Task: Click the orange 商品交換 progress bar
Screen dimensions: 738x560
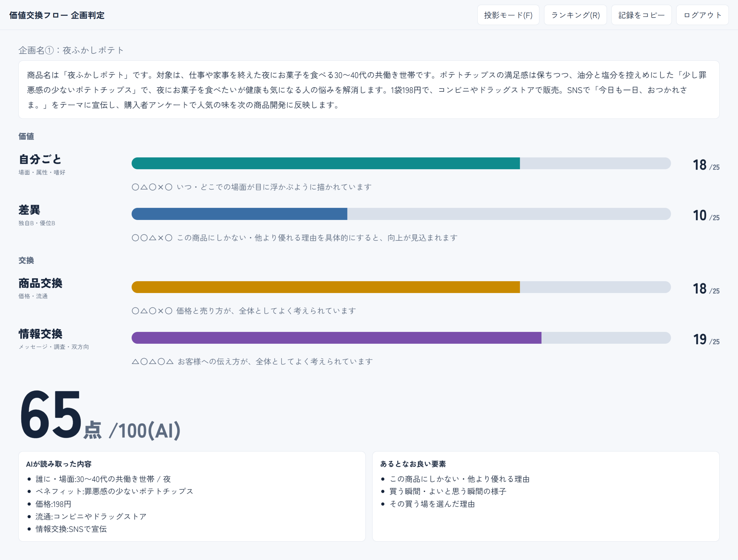Action: 401,287
